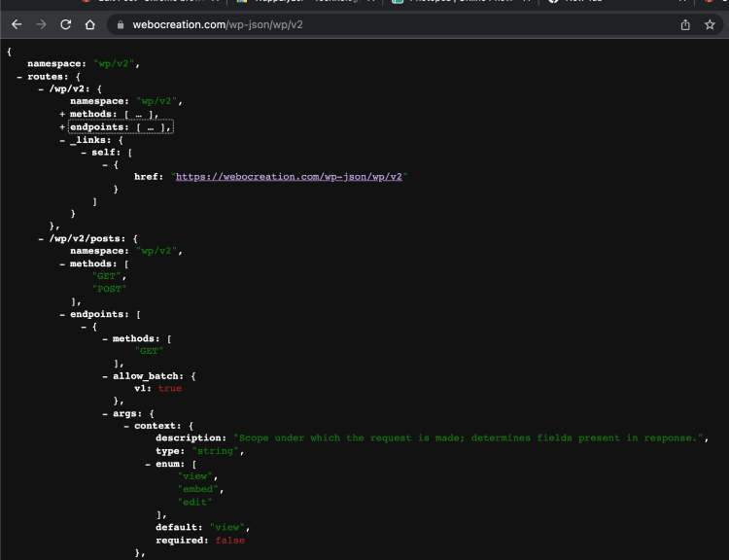Collapse the self array
729x560 pixels.
click(x=84, y=152)
